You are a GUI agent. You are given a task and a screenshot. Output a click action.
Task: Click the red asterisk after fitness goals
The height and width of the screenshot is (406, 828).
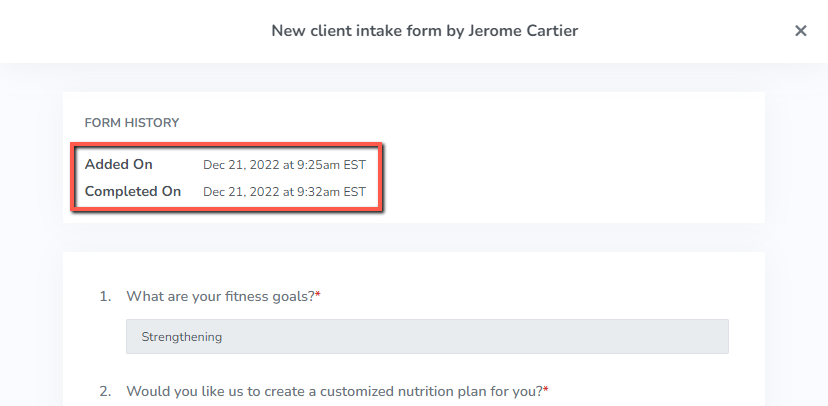(x=318, y=295)
